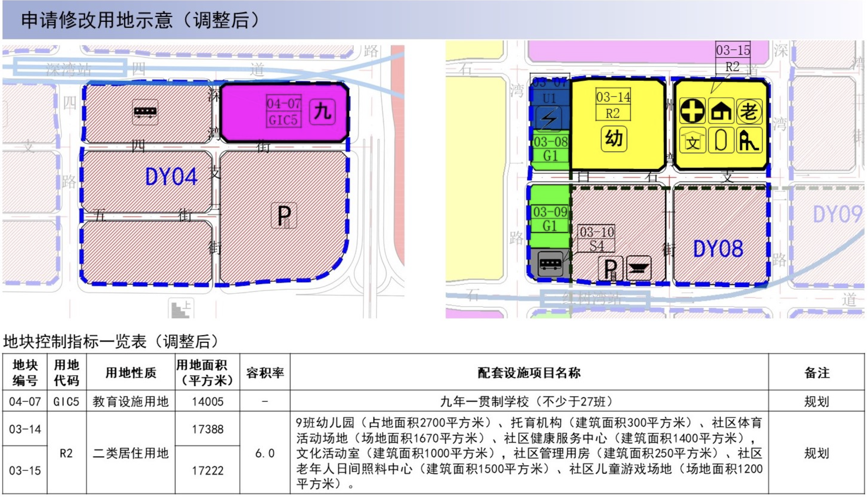Click the 深湾站 station label
Screen dimensions: 868x497
pyautogui.click(x=69, y=70)
